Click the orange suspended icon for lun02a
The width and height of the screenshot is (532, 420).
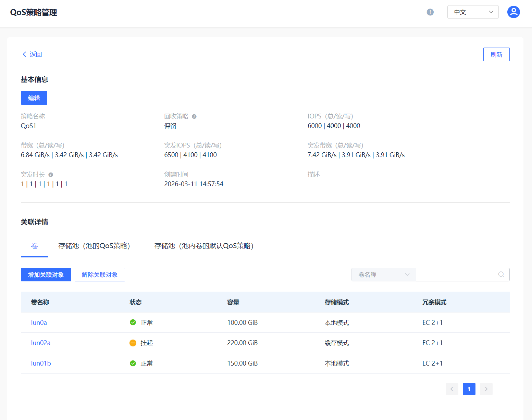coord(133,343)
